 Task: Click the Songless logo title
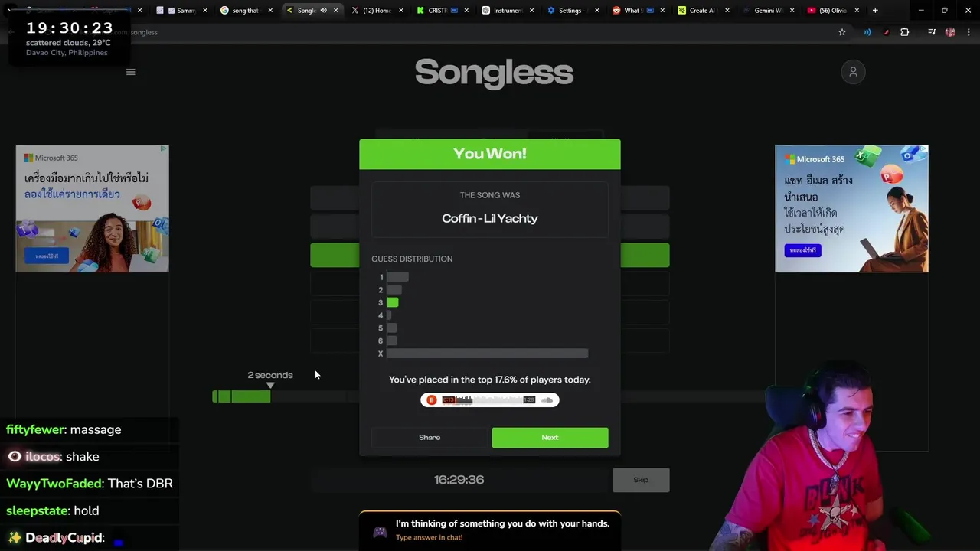tap(494, 73)
